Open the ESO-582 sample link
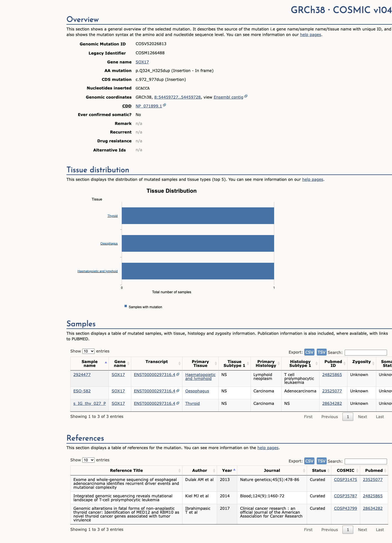This screenshot has width=392, height=543. click(x=82, y=391)
